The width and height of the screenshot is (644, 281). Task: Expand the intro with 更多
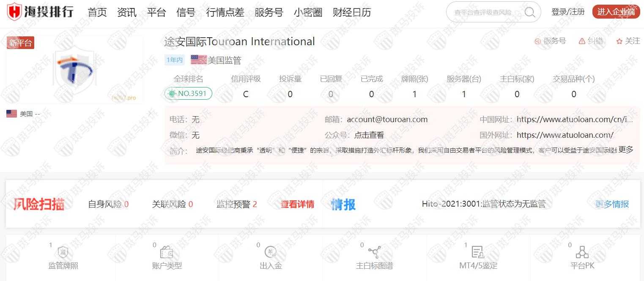626,150
